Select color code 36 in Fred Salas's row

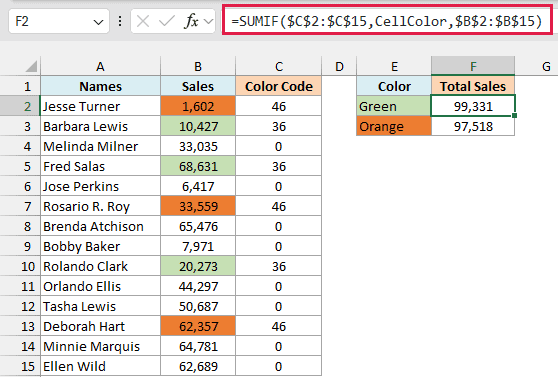coord(279,166)
